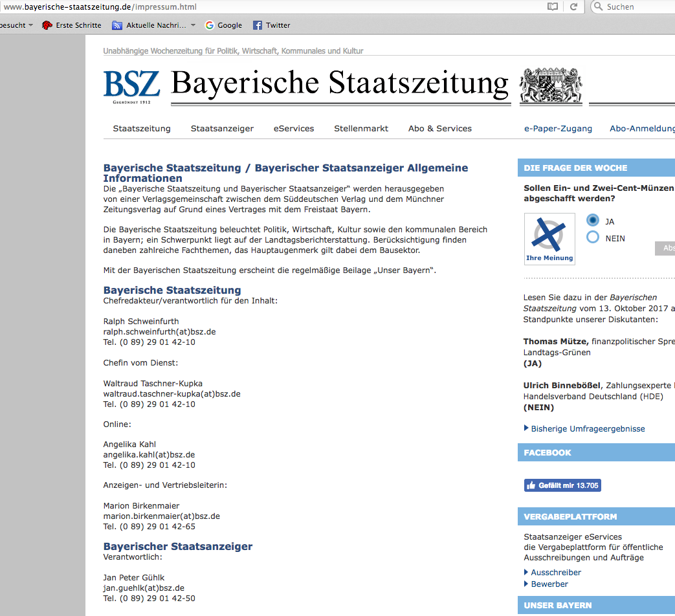Click the name Jan Peter Gühlk
The image size is (675, 616).
pyautogui.click(x=134, y=578)
